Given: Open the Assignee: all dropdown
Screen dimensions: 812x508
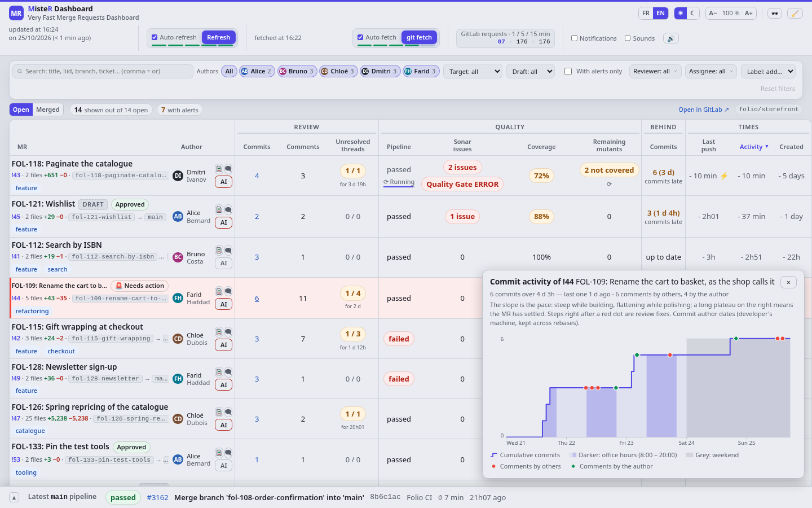Looking at the screenshot, I should pos(711,71).
